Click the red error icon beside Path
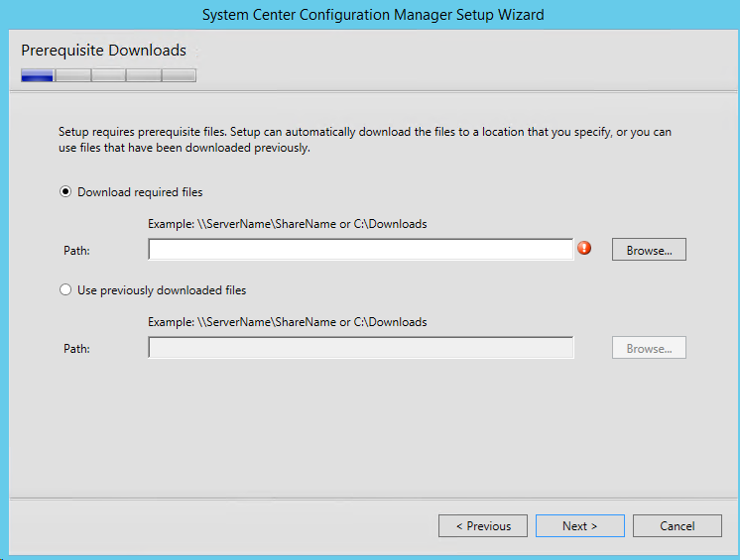The image size is (740, 560). pos(584,248)
